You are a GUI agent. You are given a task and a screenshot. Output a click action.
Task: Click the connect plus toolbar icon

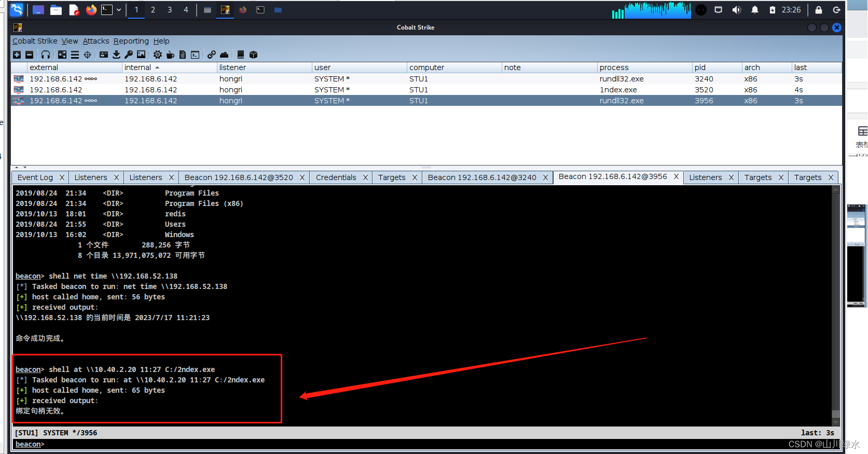pos(17,54)
